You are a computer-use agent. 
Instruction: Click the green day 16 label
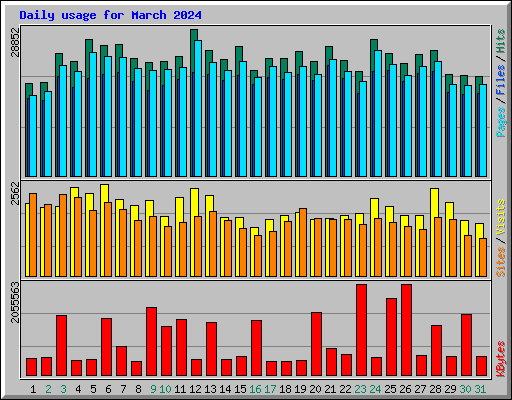(x=255, y=389)
